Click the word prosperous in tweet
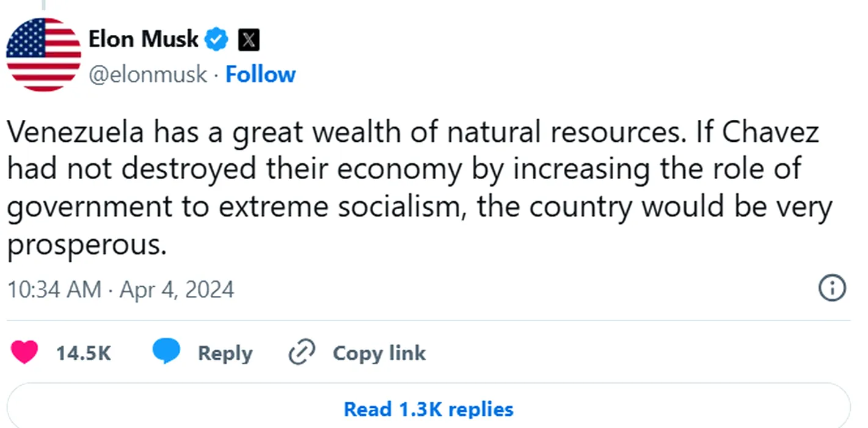The height and width of the screenshot is (428, 868). (86, 246)
